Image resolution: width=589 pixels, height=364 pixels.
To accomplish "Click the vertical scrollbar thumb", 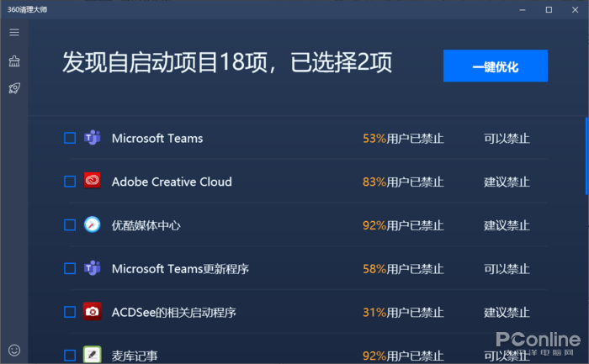I will (x=586, y=156).
